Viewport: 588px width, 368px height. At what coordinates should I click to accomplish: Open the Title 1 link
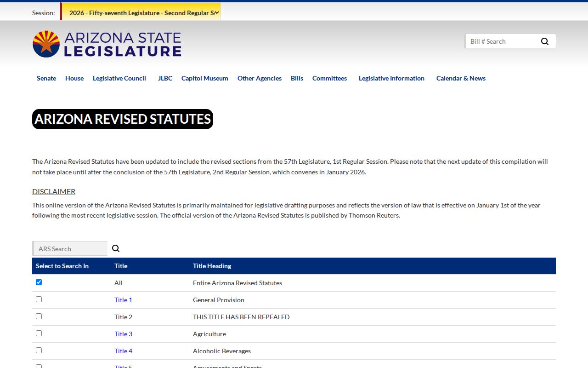pos(123,300)
